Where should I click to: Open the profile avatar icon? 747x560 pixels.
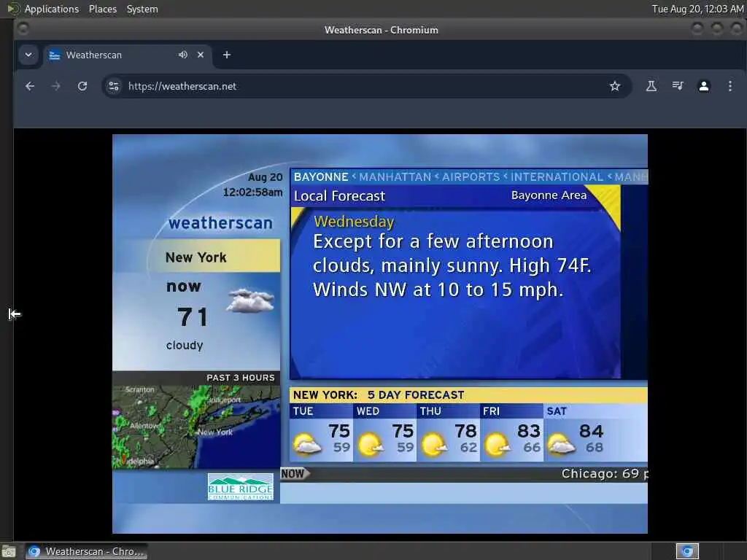tap(704, 86)
